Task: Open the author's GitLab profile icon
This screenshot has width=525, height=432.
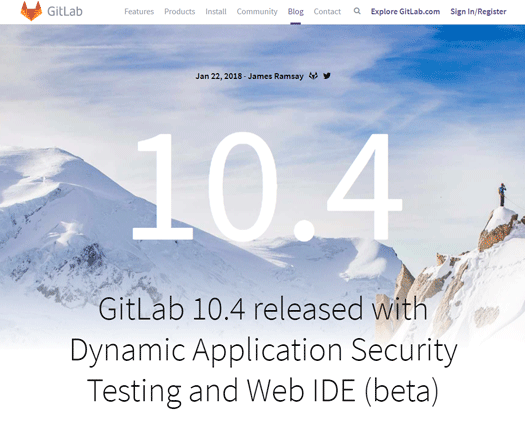Action: 313,76
